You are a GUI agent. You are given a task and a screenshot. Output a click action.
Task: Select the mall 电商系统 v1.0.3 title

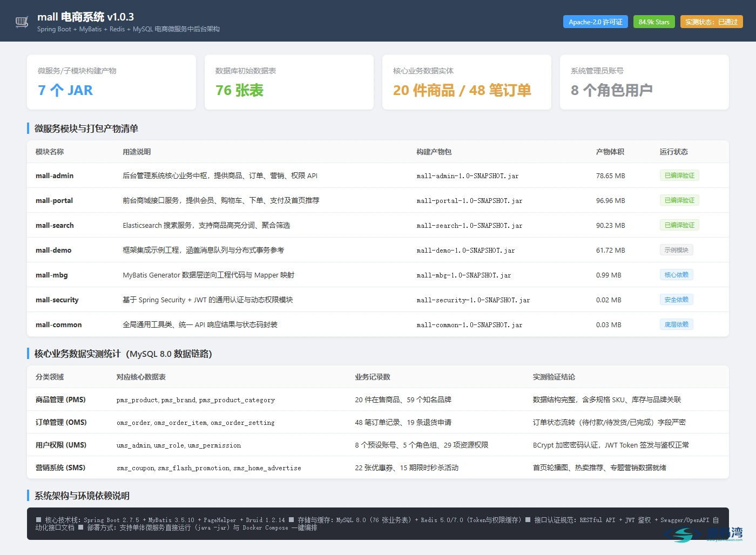(85, 17)
